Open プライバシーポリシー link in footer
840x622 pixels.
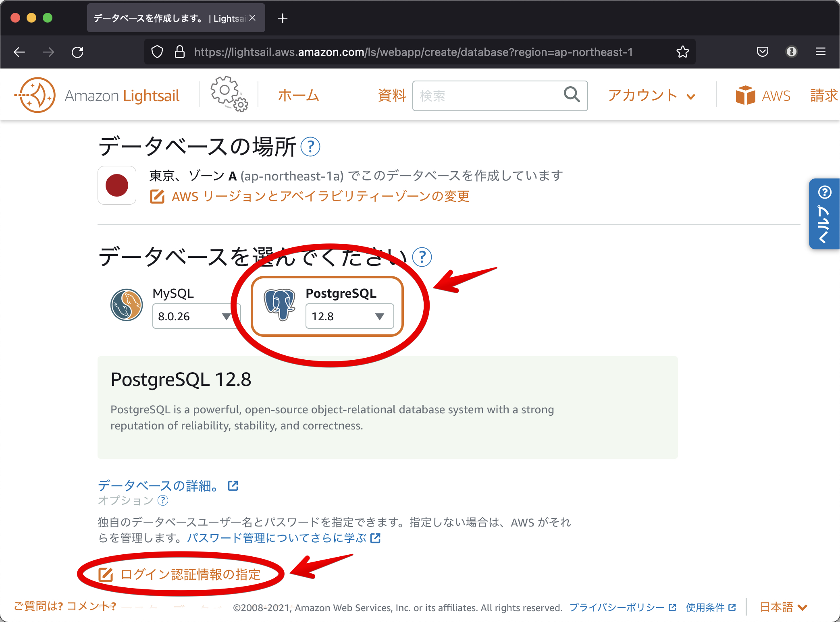pyautogui.click(x=622, y=607)
